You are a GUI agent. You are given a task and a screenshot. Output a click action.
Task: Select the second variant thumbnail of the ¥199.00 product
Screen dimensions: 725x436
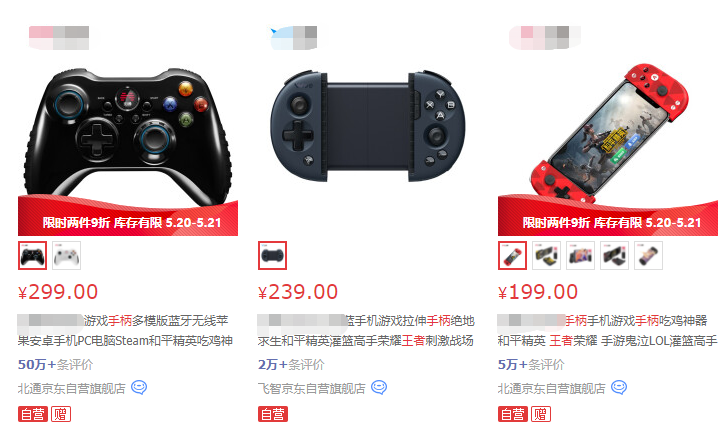click(x=547, y=255)
